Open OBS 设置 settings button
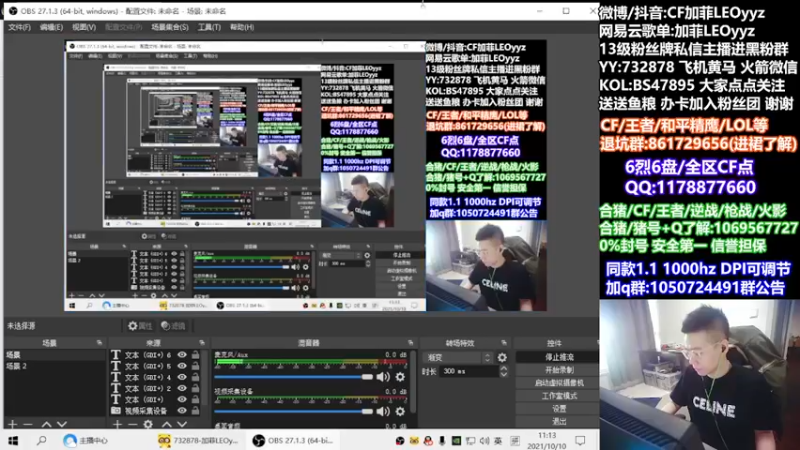The height and width of the screenshot is (450, 800). tap(559, 409)
